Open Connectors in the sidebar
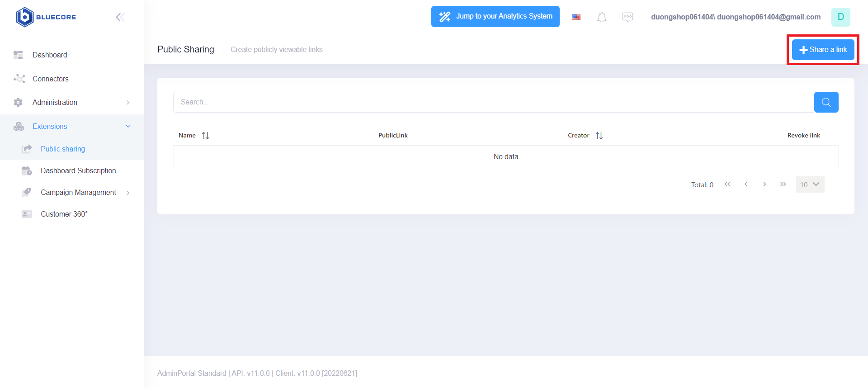 pos(51,79)
